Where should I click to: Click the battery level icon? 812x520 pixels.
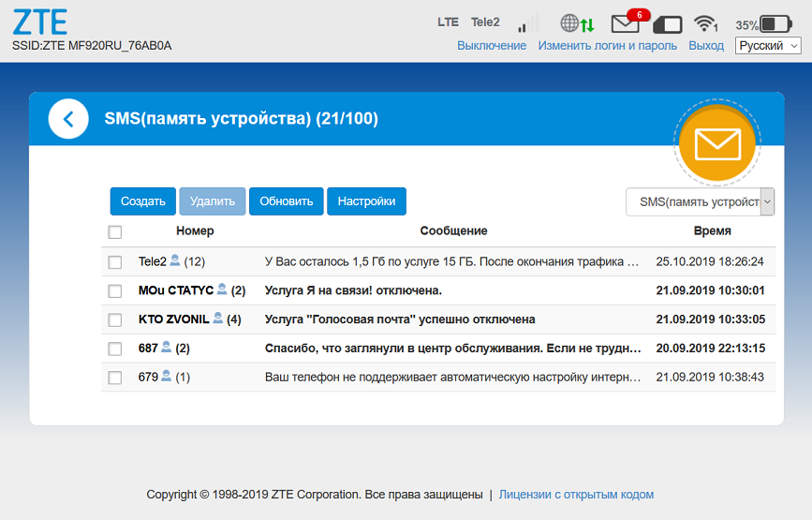(775, 24)
